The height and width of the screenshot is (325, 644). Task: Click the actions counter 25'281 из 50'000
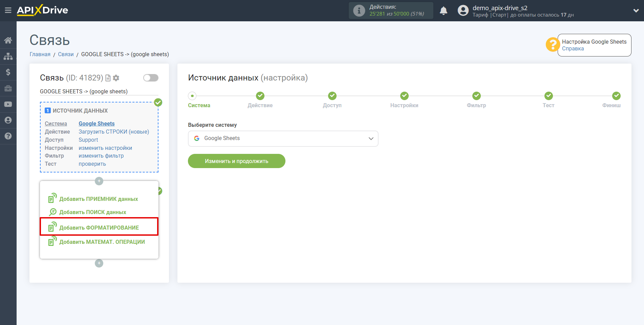[396, 14]
